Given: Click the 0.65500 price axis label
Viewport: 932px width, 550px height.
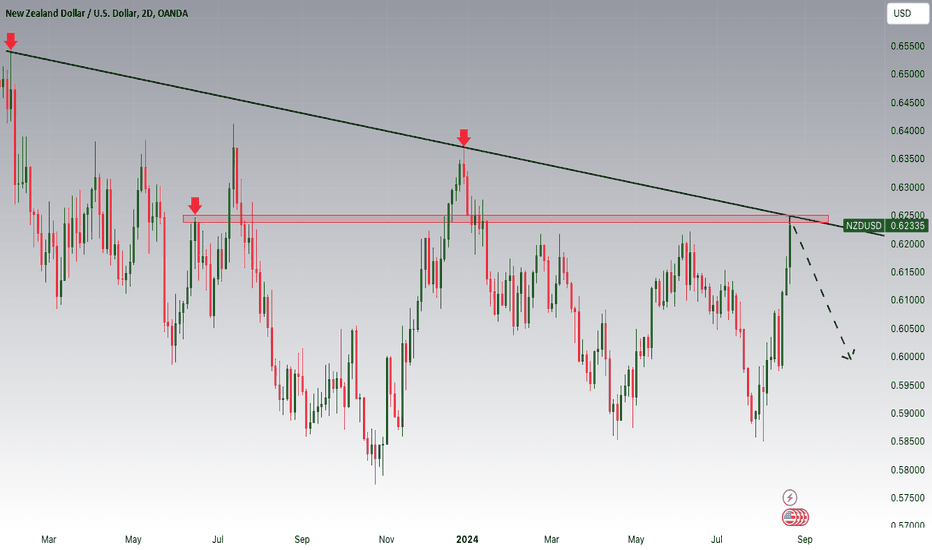Looking at the screenshot, I should [x=907, y=46].
